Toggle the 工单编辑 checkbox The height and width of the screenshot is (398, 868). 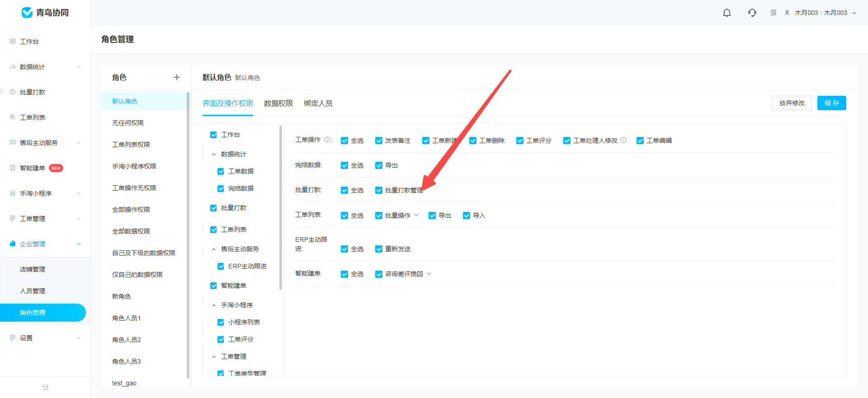point(640,140)
